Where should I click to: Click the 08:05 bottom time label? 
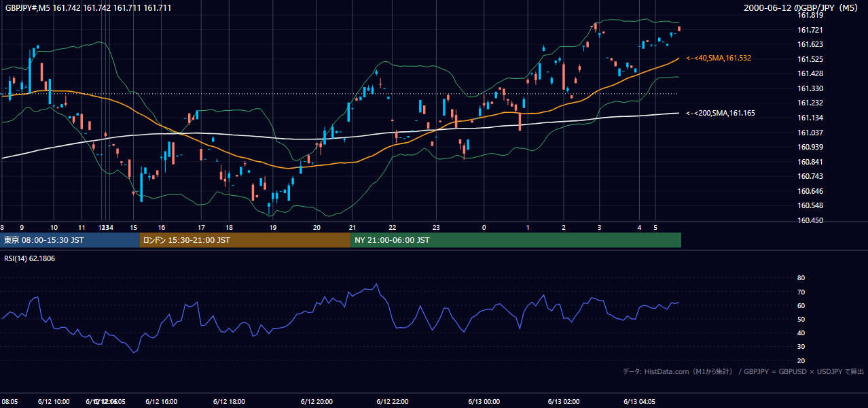coord(10,402)
